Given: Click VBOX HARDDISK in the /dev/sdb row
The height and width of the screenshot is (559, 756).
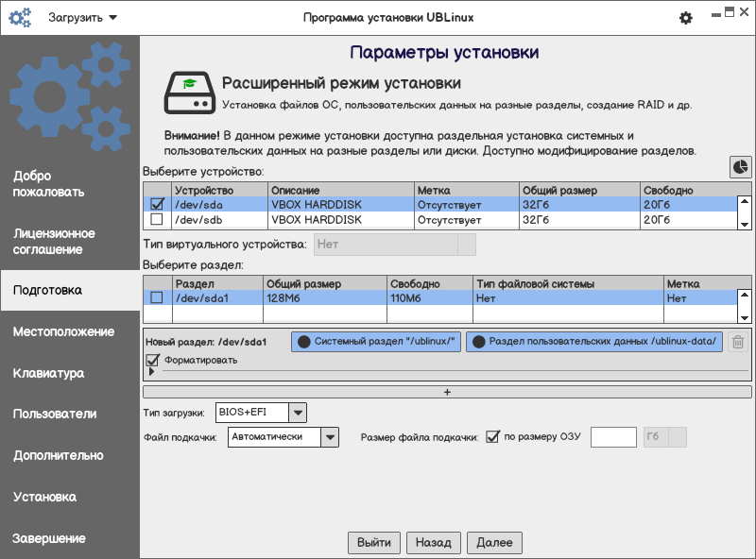Looking at the screenshot, I should click(317, 220).
